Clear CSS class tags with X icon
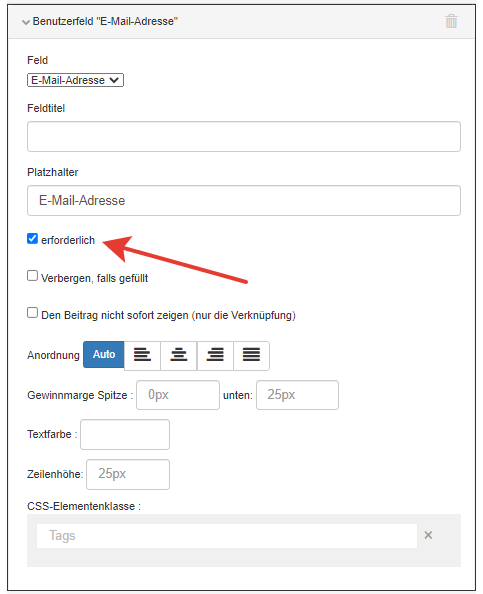The width and height of the screenshot is (483, 594). tap(428, 535)
